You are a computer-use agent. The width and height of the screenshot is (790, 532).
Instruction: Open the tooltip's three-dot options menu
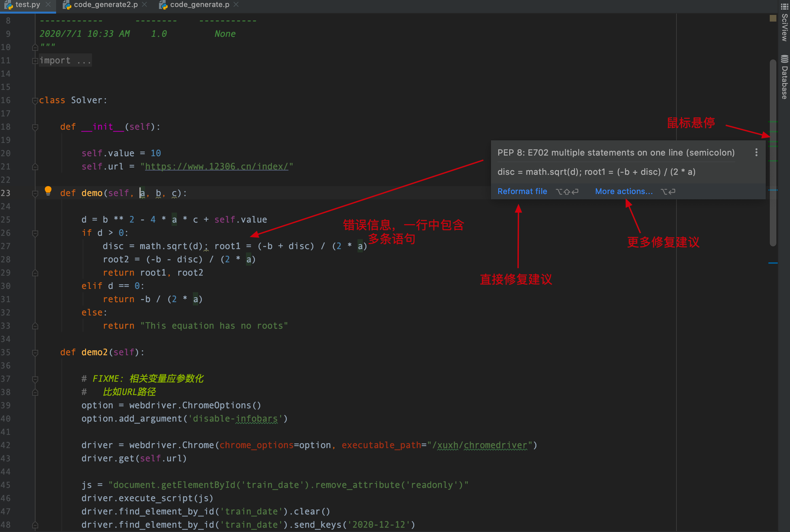pyautogui.click(x=756, y=153)
